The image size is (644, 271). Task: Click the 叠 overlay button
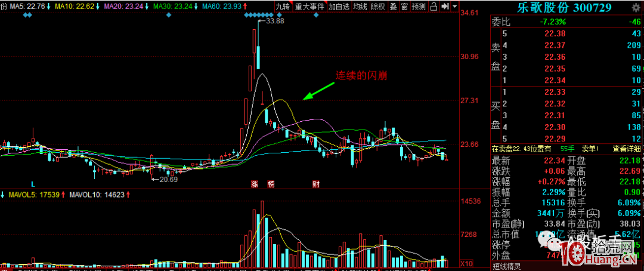393,7
